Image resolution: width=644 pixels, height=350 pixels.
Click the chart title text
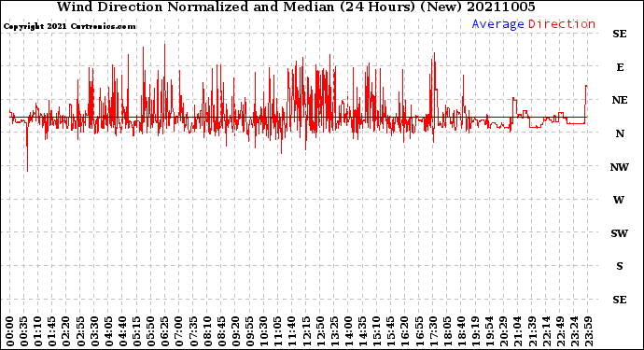(x=296, y=7)
